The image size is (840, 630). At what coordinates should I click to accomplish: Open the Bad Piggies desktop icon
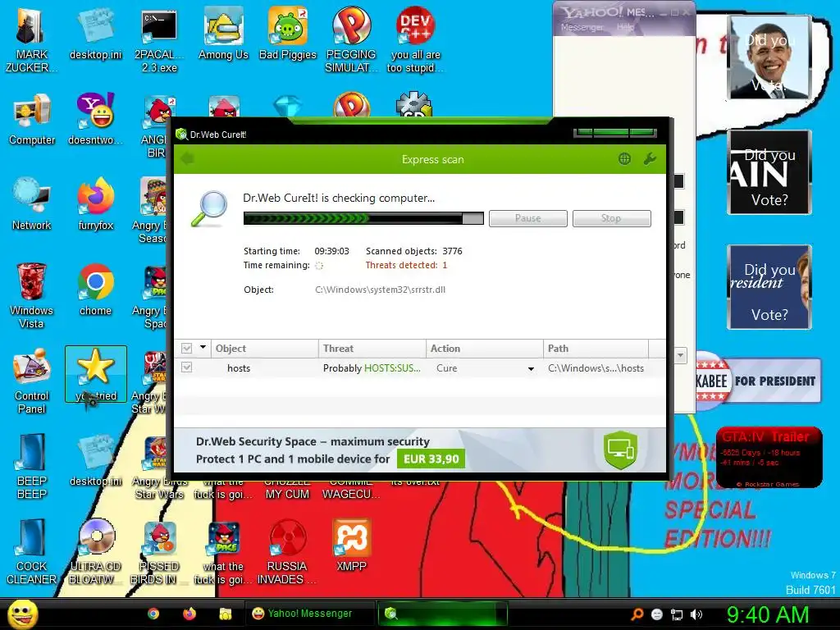(288, 32)
